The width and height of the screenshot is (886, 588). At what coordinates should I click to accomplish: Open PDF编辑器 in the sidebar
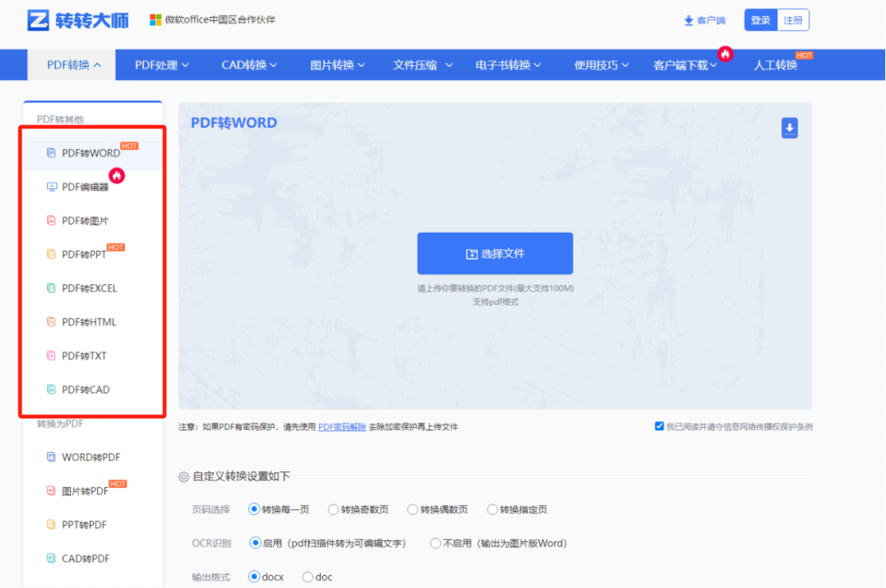[x=92, y=187]
